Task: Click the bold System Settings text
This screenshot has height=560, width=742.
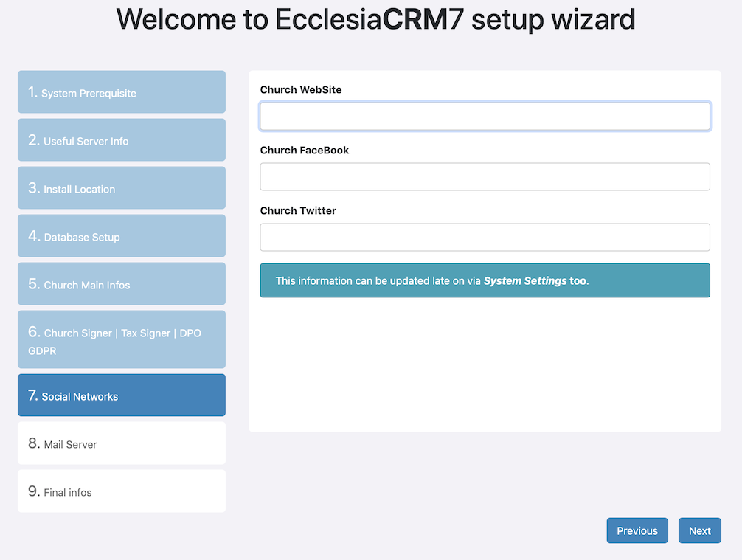Action: click(x=525, y=280)
